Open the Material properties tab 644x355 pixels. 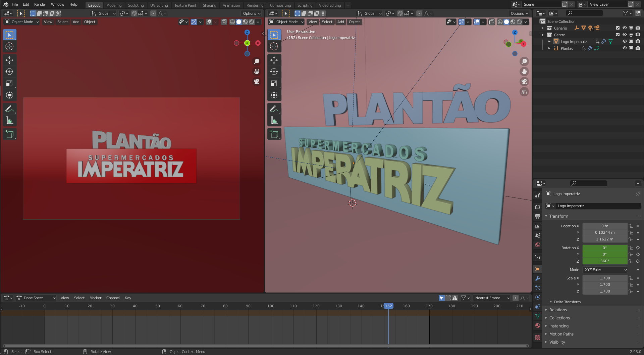(537, 325)
